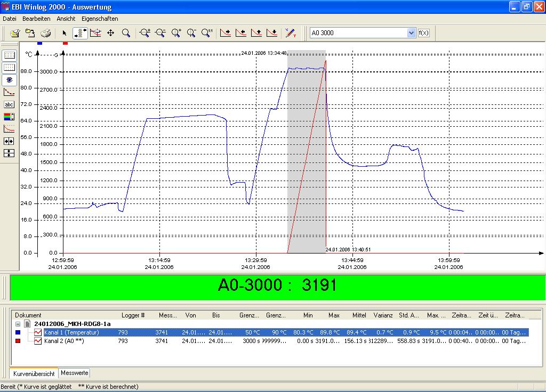
Task: Select document 24012006_MKH-RDG8-1a
Action: (x=73, y=324)
